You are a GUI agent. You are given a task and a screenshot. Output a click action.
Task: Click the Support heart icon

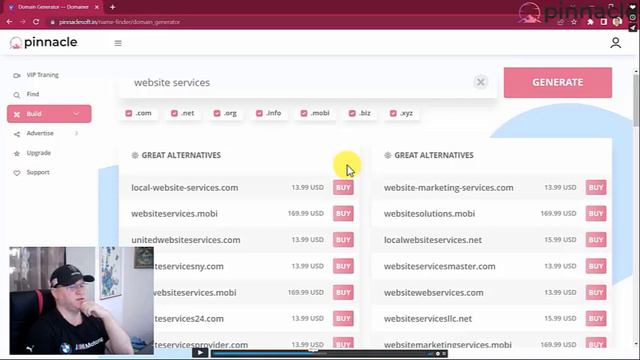[x=17, y=173]
